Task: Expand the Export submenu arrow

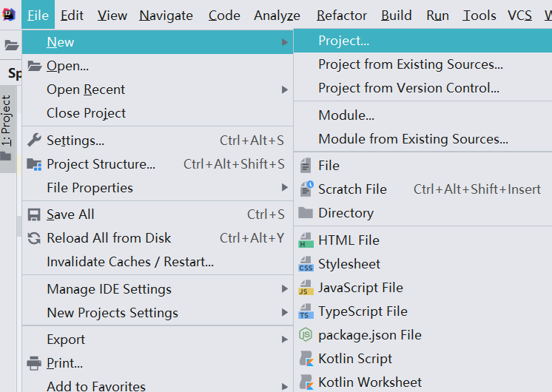Action: pos(284,339)
